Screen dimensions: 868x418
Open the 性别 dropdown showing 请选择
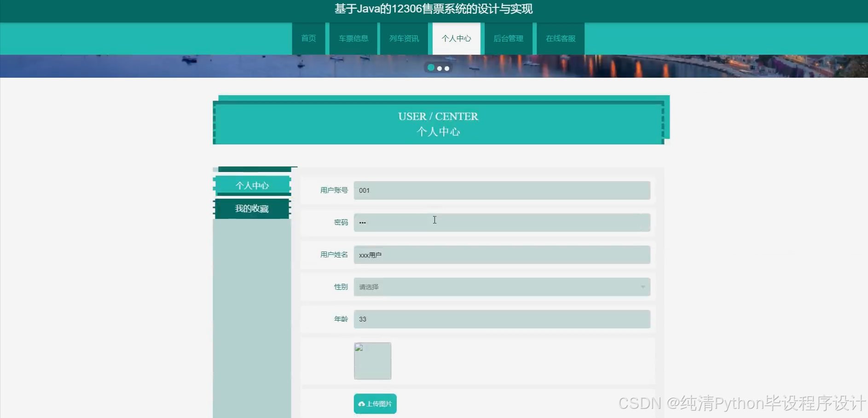click(501, 286)
